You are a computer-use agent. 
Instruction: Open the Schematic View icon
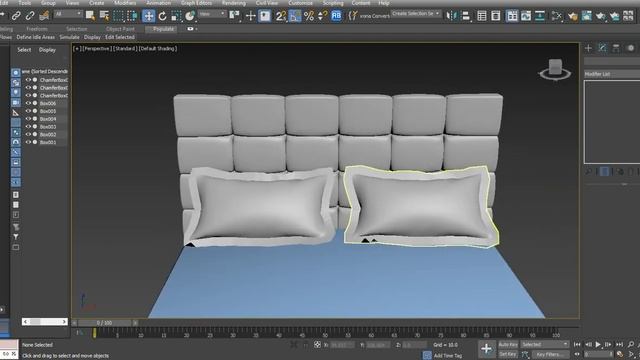click(x=540, y=16)
